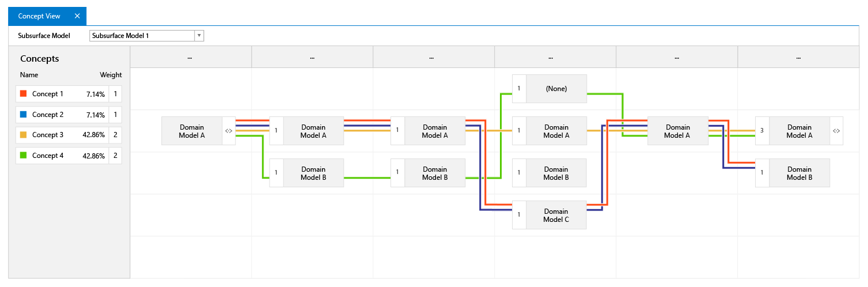Click the first column header ellipsis
The width and height of the screenshot is (868, 287).
pyautogui.click(x=191, y=57)
